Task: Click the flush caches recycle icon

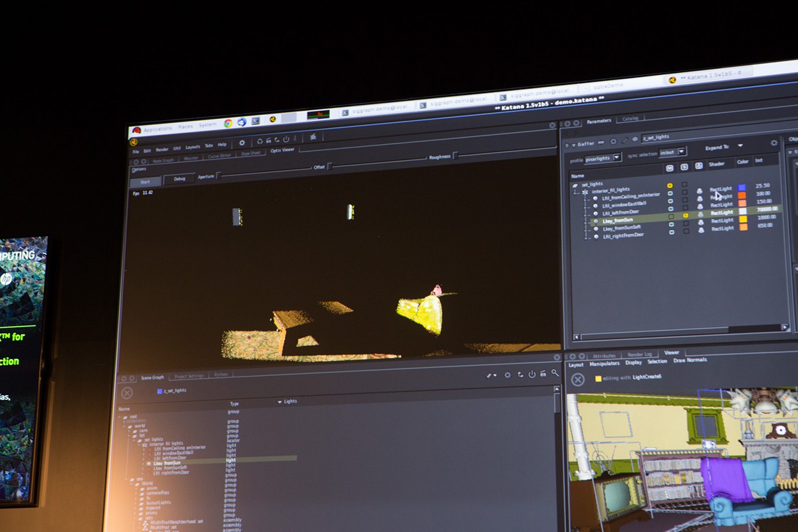Action: click(x=260, y=141)
